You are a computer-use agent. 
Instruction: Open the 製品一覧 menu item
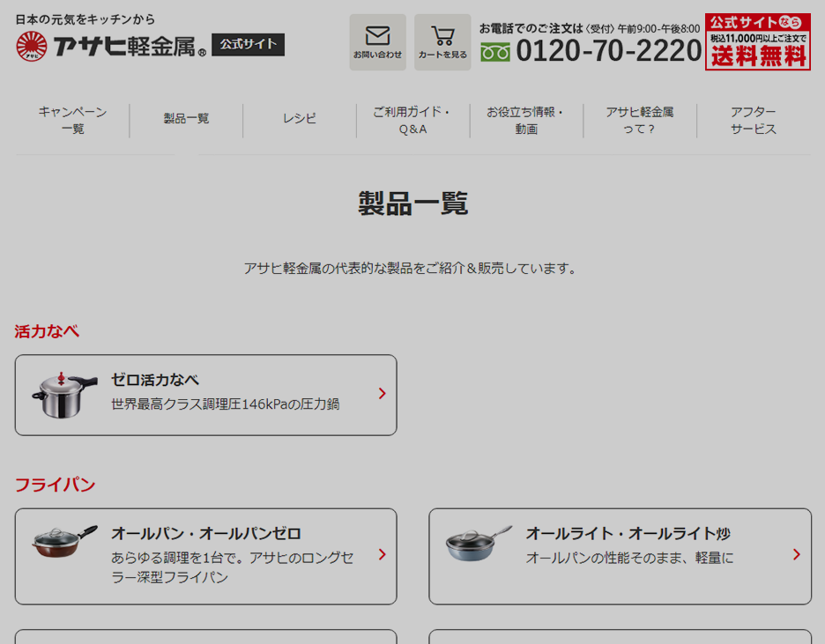click(x=186, y=118)
